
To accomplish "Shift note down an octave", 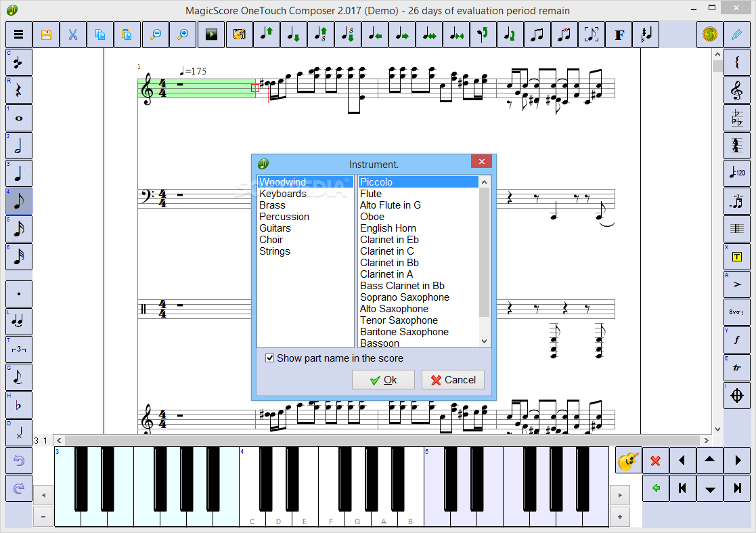I will point(348,35).
